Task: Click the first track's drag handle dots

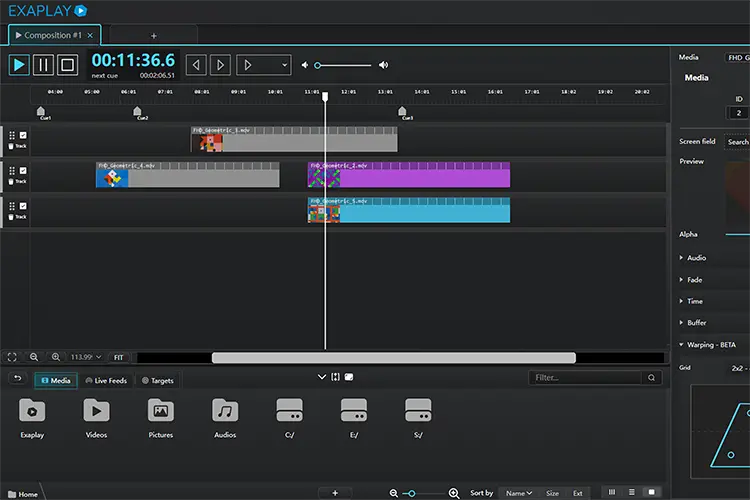Action: 12,135
